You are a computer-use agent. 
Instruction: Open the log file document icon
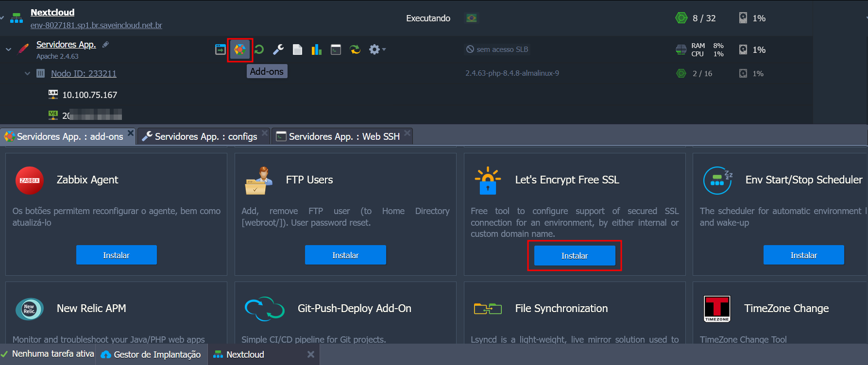(298, 50)
